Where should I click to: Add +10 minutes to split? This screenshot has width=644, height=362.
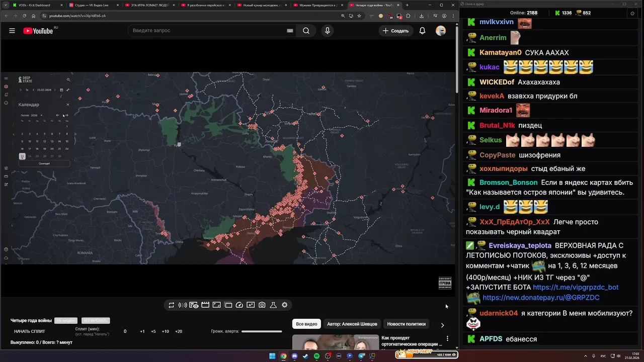click(x=165, y=331)
